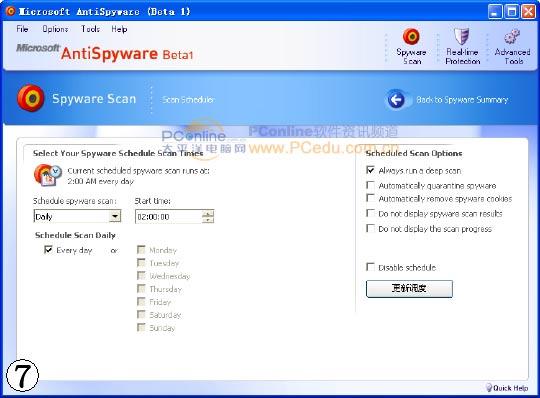Enable Automatically quarantine spyware
The height and width of the screenshot is (398, 540).
(x=371, y=185)
